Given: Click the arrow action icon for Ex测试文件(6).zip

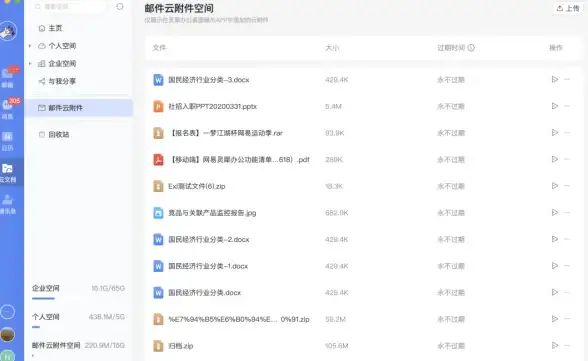Looking at the screenshot, I should 555,186.
